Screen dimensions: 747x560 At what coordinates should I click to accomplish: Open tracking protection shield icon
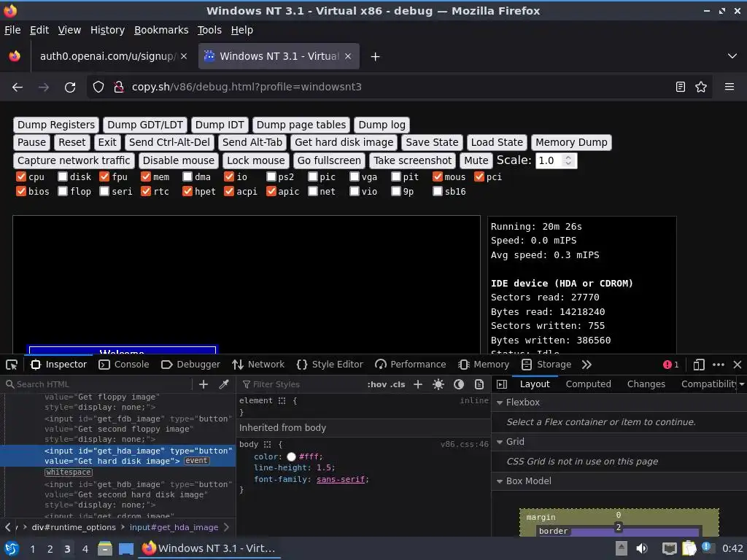[98, 87]
